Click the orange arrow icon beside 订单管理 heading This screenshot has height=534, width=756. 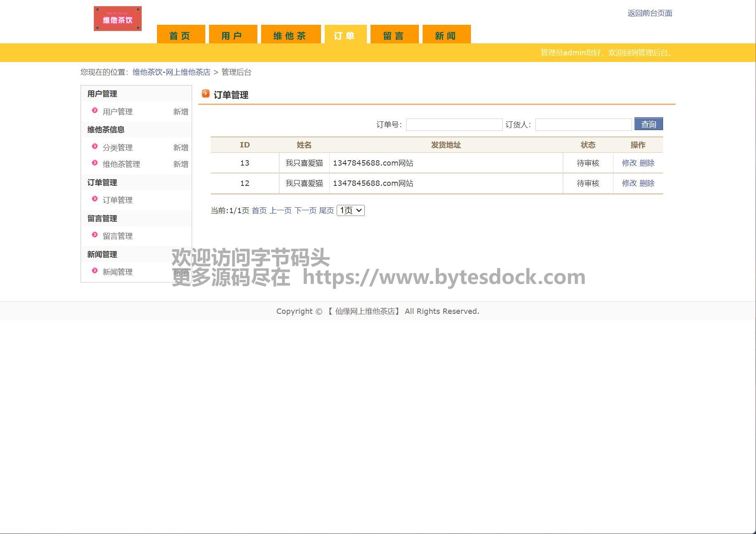tap(206, 94)
